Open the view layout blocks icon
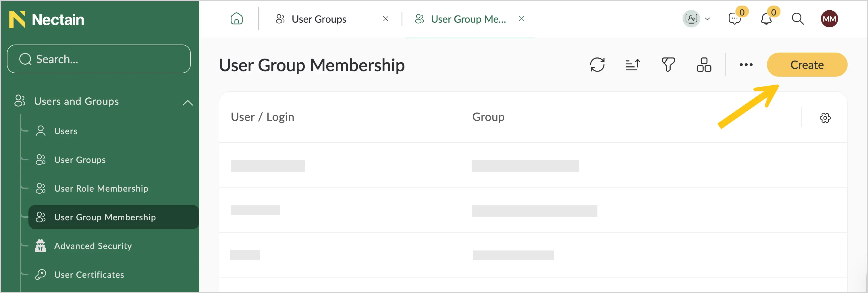This screenshot has width=868, height=293. [x=704, y=65]
